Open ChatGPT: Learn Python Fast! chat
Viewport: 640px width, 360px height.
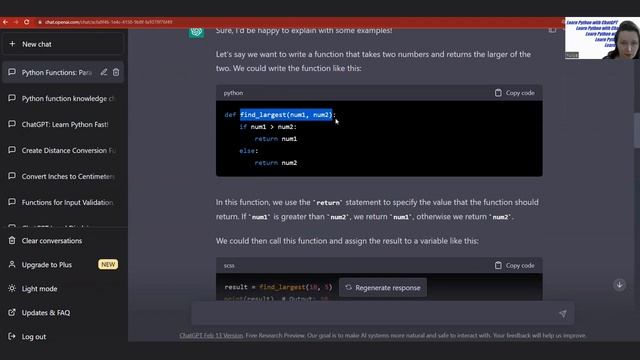pos(63,124)
